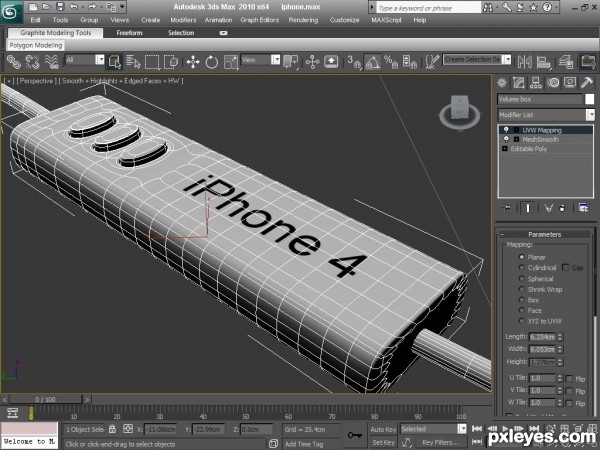600x450 pixels.
Task: Select Face mapping option
Action: pyautogui.click(x=521, y=310)
